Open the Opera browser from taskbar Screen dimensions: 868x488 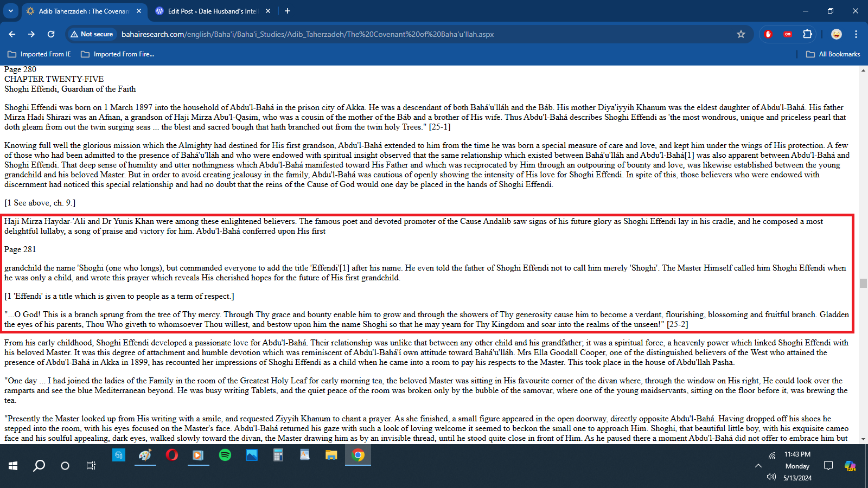tap(172, 455)
